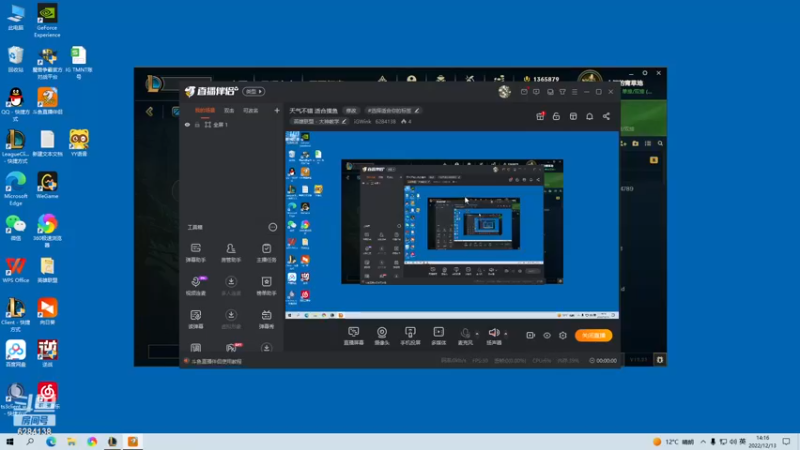Switch to the scene tab left of plus
The height and width of the screenshot is (450, 800).
coord(251,110)
